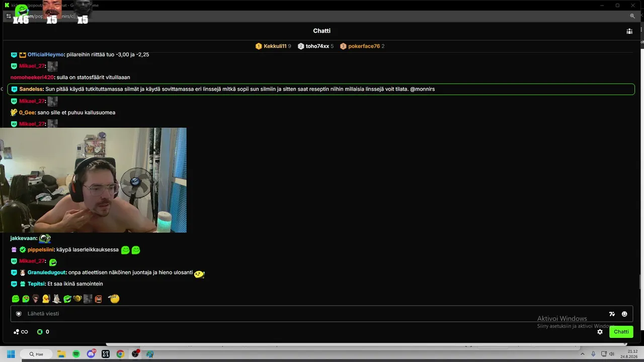This screenshot has height=362, width=644.
Task: Click username Granuledugout in chat
Action: pos(47,273)
